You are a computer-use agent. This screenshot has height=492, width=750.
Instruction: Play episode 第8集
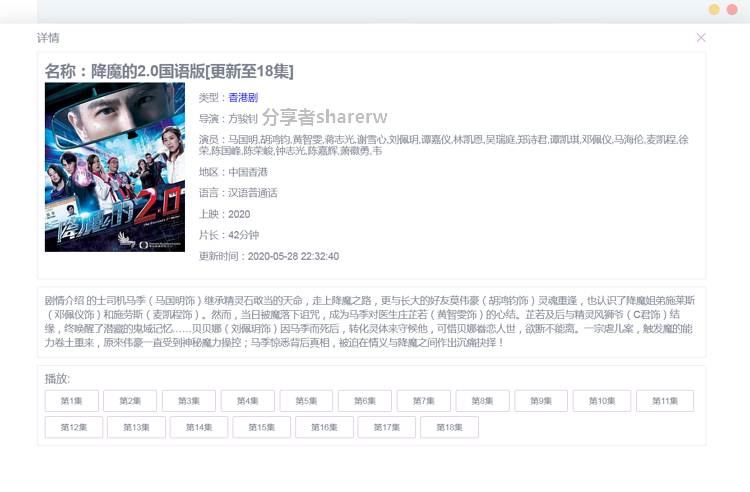tap(483, 401)
